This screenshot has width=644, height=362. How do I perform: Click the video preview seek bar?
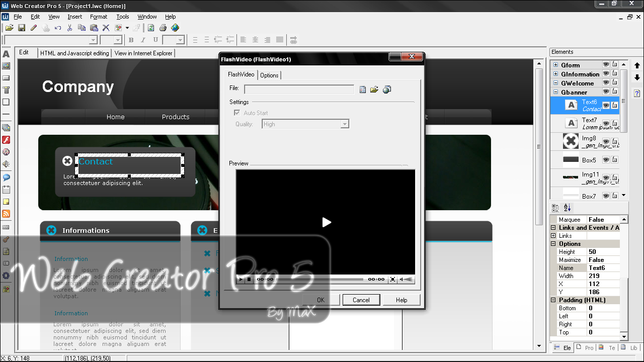(x=320, y=279)
